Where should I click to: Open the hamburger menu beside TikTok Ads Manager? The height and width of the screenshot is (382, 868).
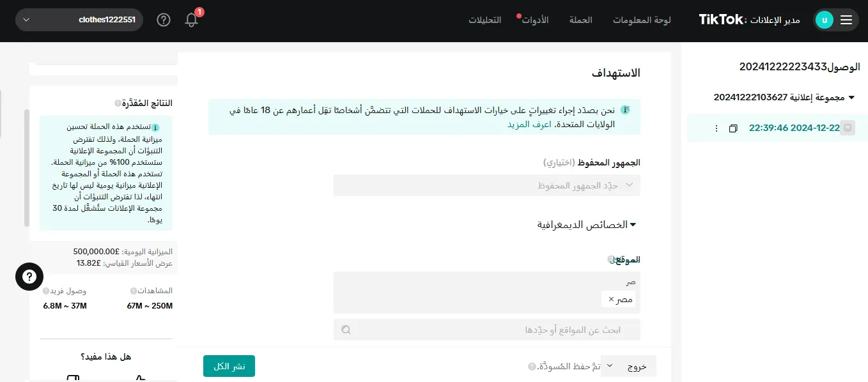tap(846, 20)
